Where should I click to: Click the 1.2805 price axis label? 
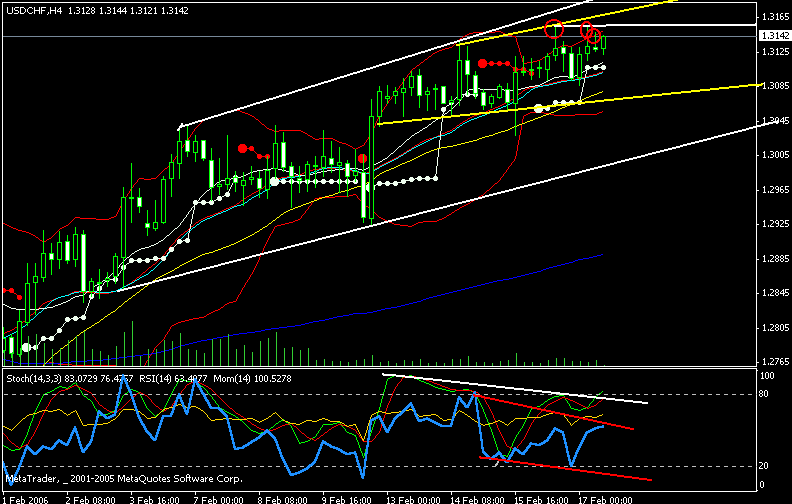point(775,328)
